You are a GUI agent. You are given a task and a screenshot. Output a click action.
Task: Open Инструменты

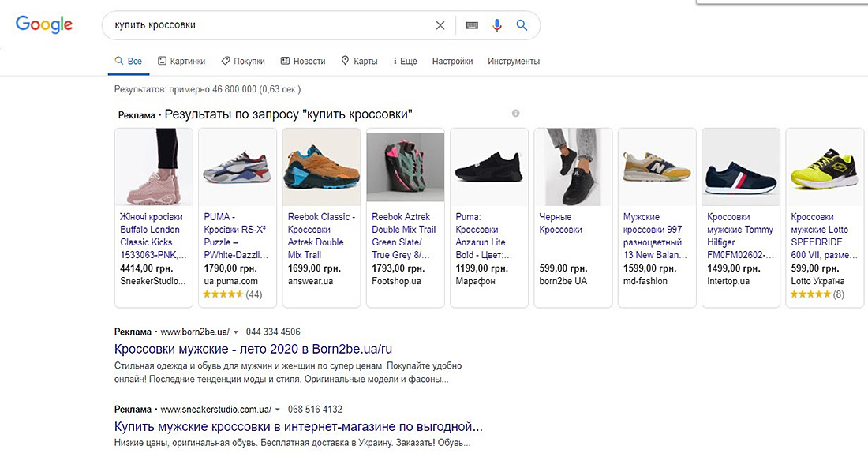pos(514,61)
